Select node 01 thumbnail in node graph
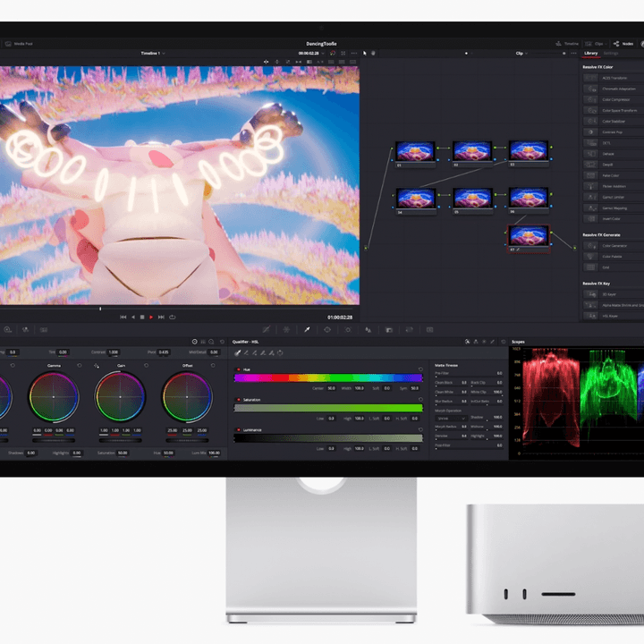 pos(415,151)
